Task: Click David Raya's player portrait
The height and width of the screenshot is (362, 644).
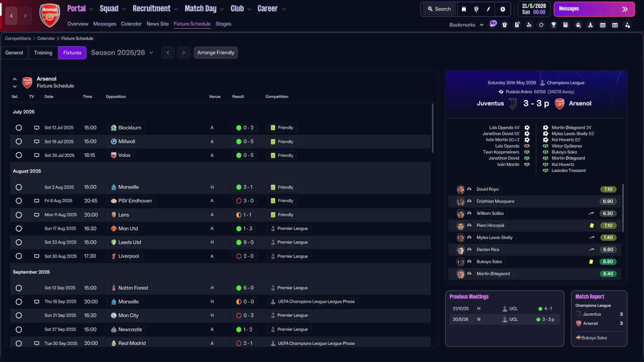Action: pyautogui.click(x=460, y=190)
